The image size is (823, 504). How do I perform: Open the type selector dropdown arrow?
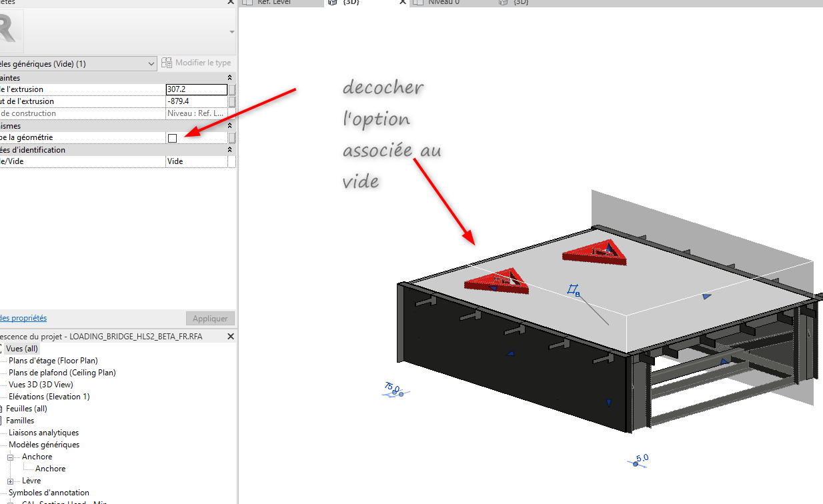(231, 32)
